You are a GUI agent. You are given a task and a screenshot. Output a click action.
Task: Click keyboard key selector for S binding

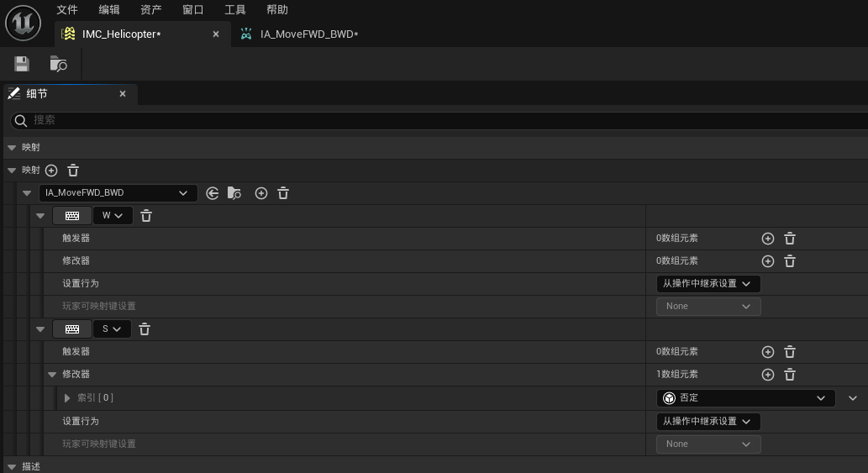(x=72, y=329)
